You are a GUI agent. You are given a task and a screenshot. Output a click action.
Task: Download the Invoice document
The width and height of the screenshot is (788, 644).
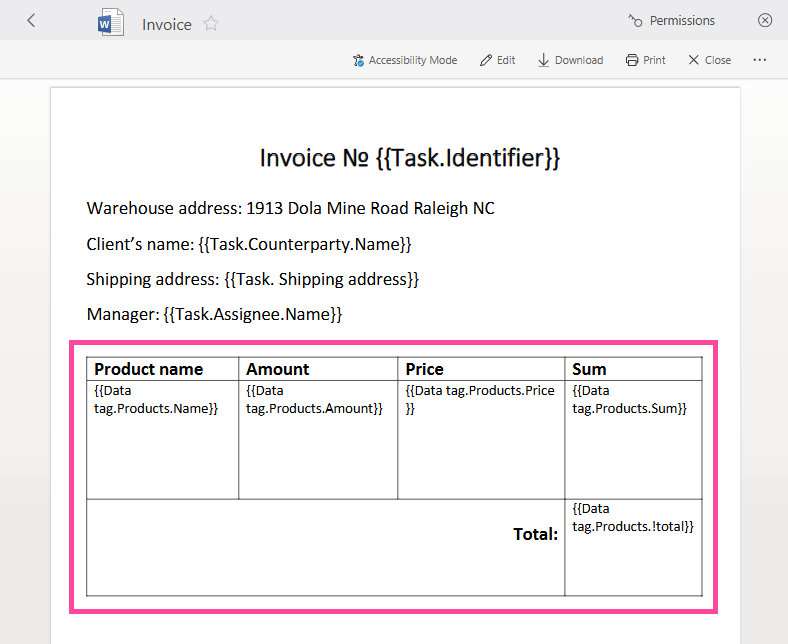click(x=570, y=60)
